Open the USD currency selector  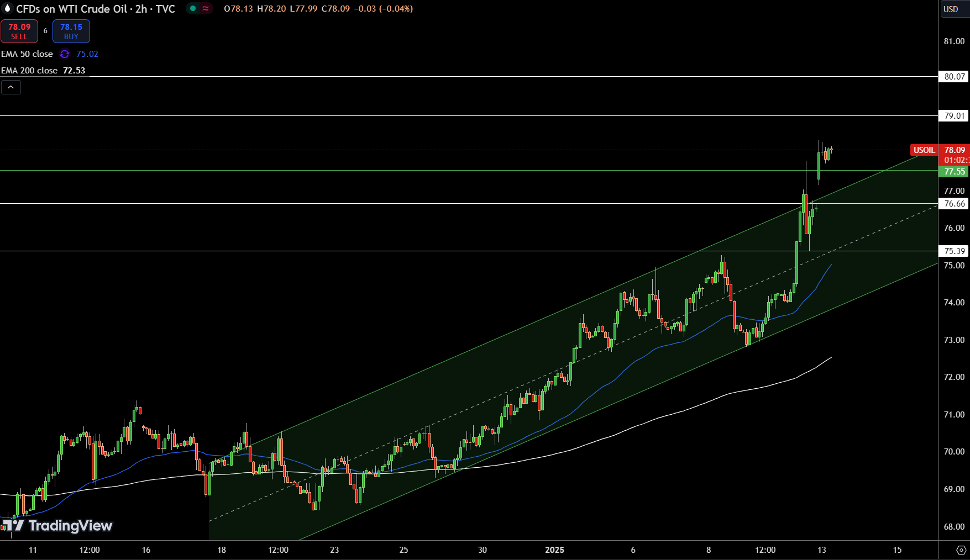(954, 9)
